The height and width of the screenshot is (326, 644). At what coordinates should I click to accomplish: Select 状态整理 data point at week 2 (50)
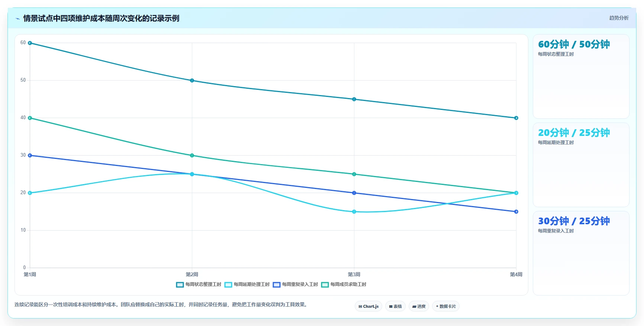[x=192, y=81]
